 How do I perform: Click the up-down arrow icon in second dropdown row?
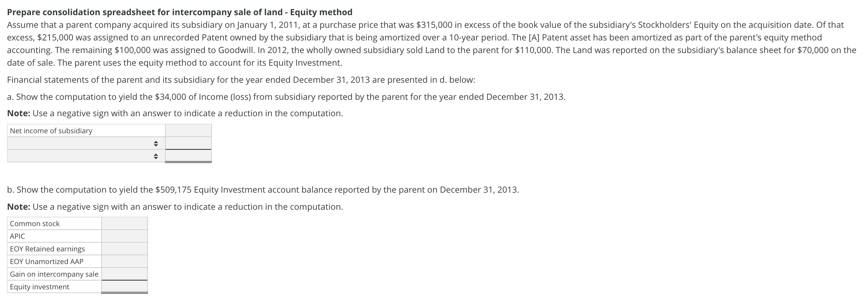click(155, 156)
